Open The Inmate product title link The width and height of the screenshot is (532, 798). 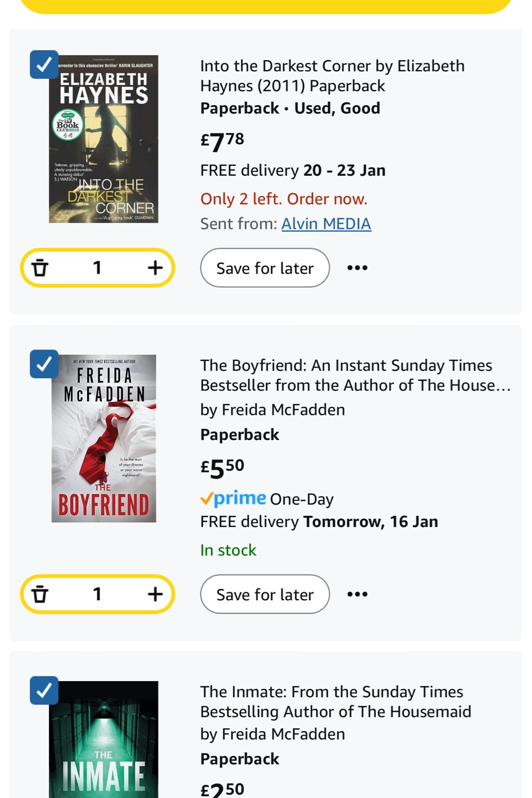click(x=335, y=702)
